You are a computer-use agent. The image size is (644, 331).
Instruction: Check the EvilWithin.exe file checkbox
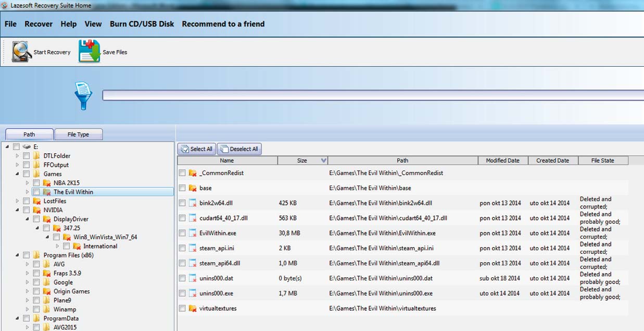click(182, 234)
